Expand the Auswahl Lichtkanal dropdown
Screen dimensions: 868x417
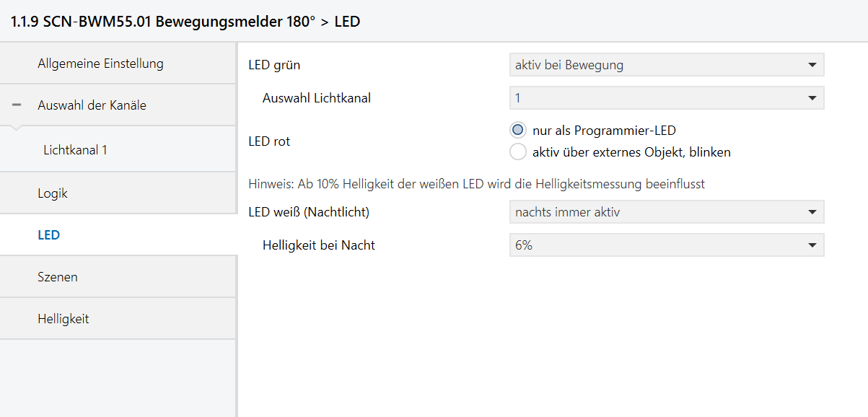coord(665,97)
